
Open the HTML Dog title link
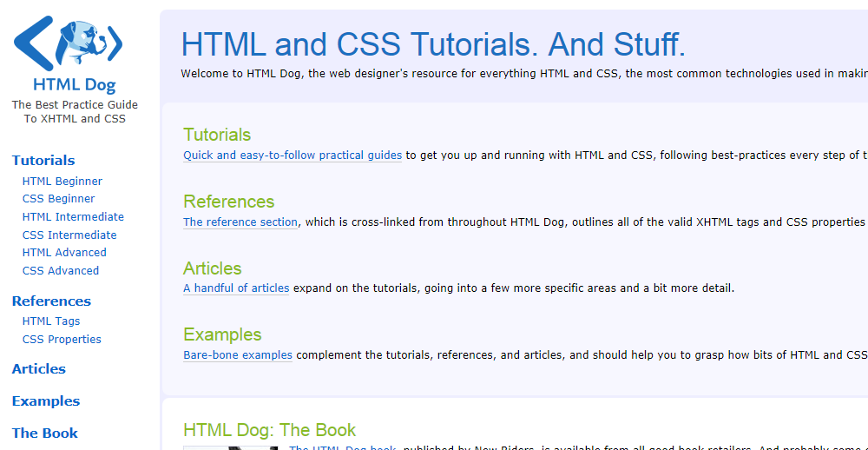(75, 85)
